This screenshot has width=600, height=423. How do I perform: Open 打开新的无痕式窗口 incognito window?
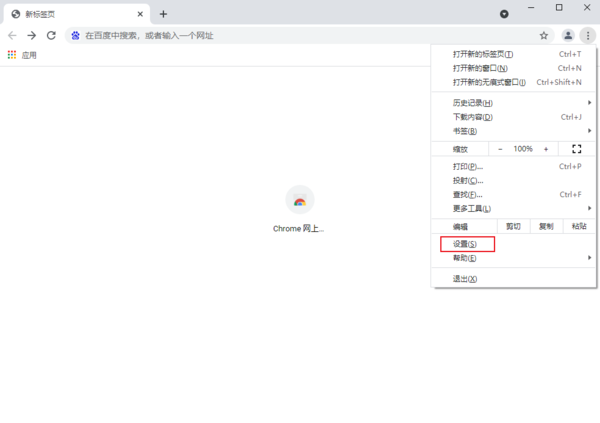point(514,82)
